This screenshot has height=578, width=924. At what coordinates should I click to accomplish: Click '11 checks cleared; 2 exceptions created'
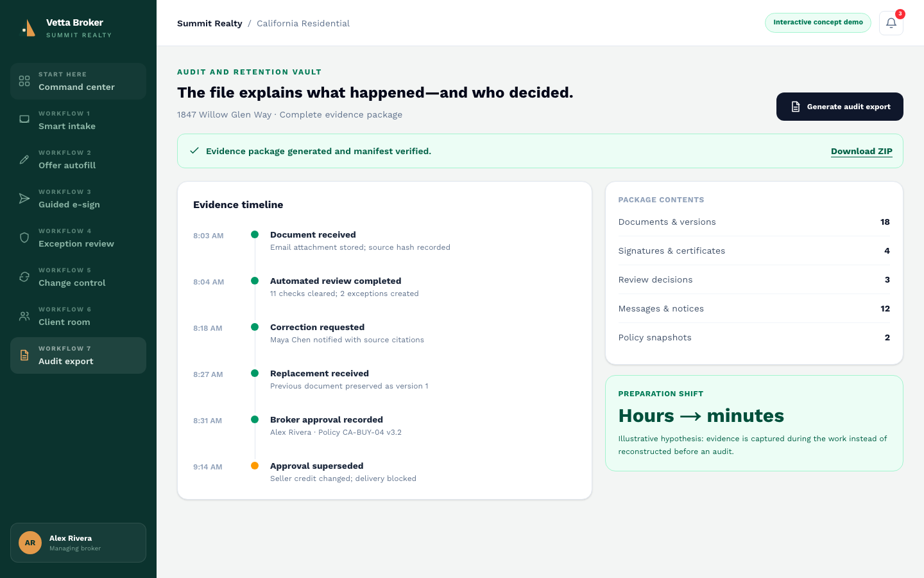click(x=345, y=293)
